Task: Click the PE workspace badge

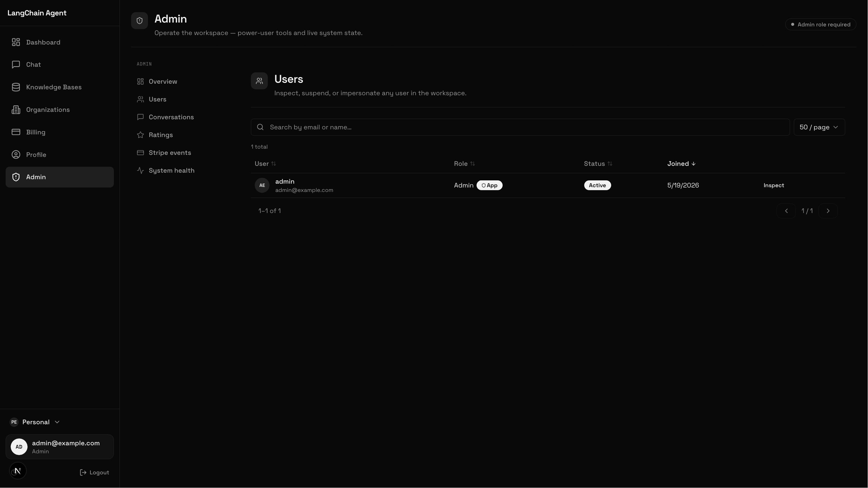Action: coord(14,422)
